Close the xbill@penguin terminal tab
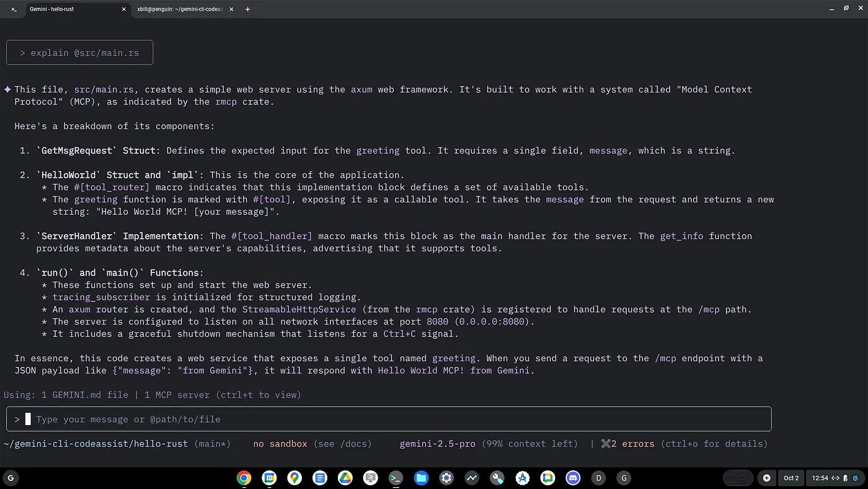 tap(231, 9)
